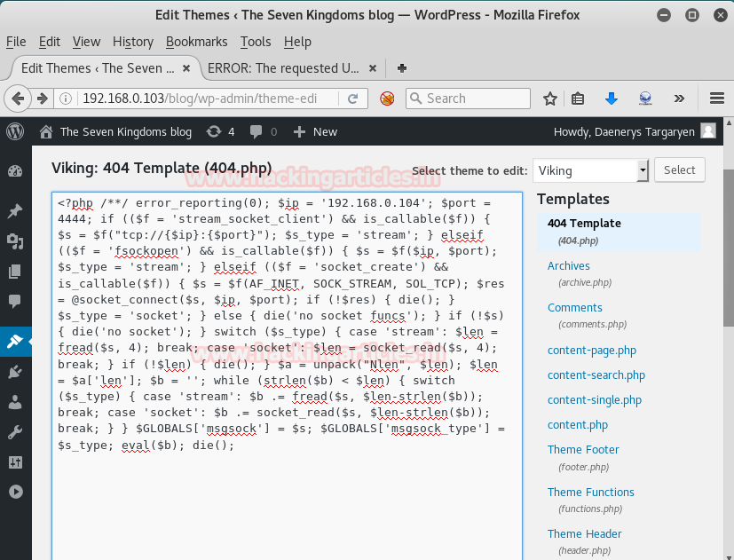734x560 pixels.
Task: Open the Posts pushpin sidebar icon
Action: (15, 211)
